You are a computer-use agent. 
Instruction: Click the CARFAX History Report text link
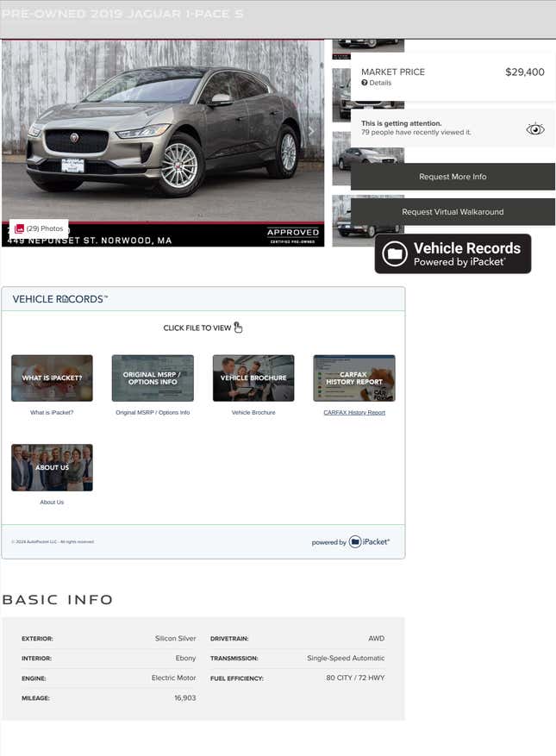tap(354, 413)
